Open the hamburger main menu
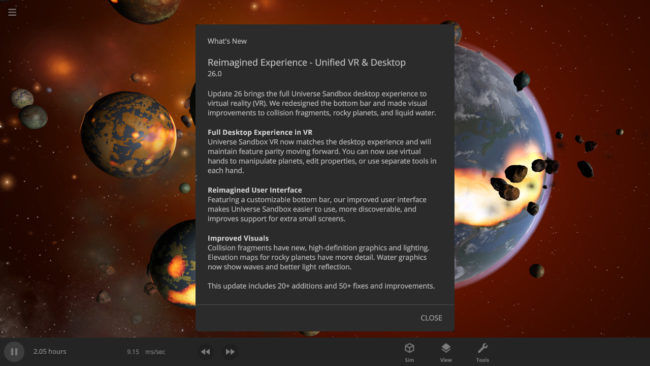This screenshot has width=650, height=366. coord(12,12)
